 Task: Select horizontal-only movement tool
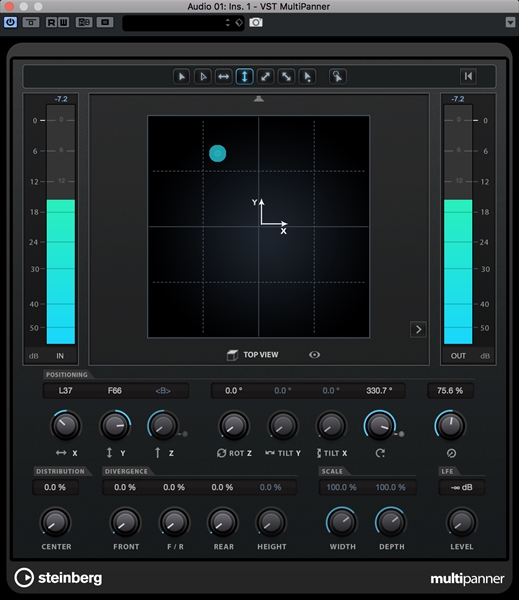tap(224, 77)
